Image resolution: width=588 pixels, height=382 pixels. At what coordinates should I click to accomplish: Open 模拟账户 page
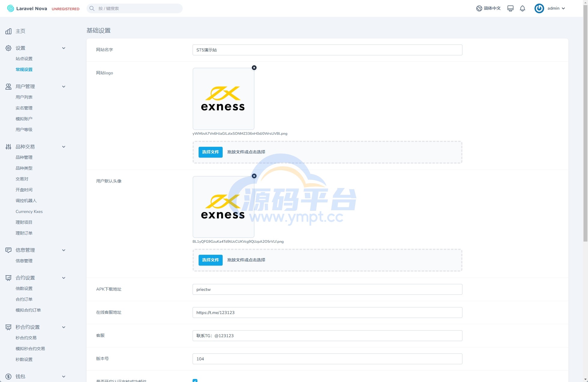[24, 119]
